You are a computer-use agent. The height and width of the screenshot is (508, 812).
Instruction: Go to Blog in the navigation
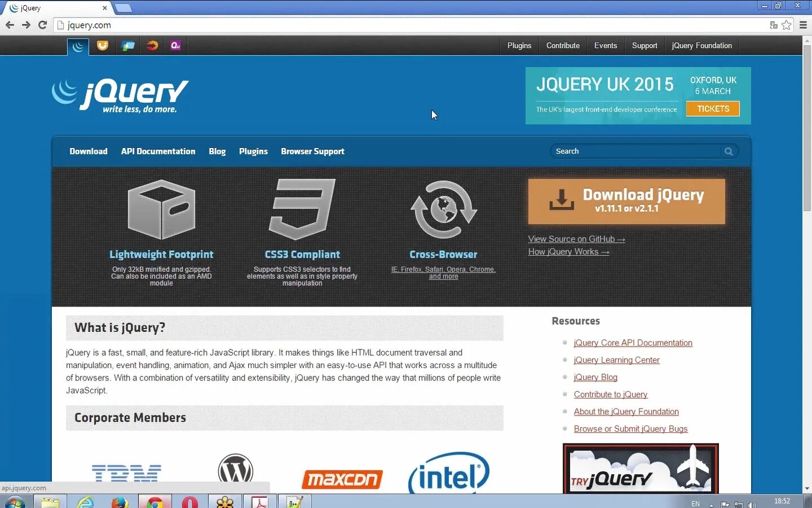[217, 151]
